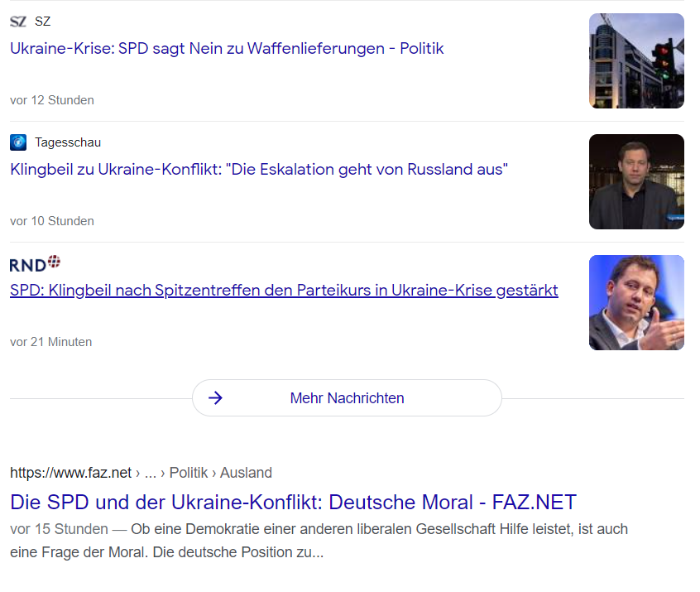
Task: Click 'vor 12 Stunden' timestamp
Action: click(x=52, y=100)
